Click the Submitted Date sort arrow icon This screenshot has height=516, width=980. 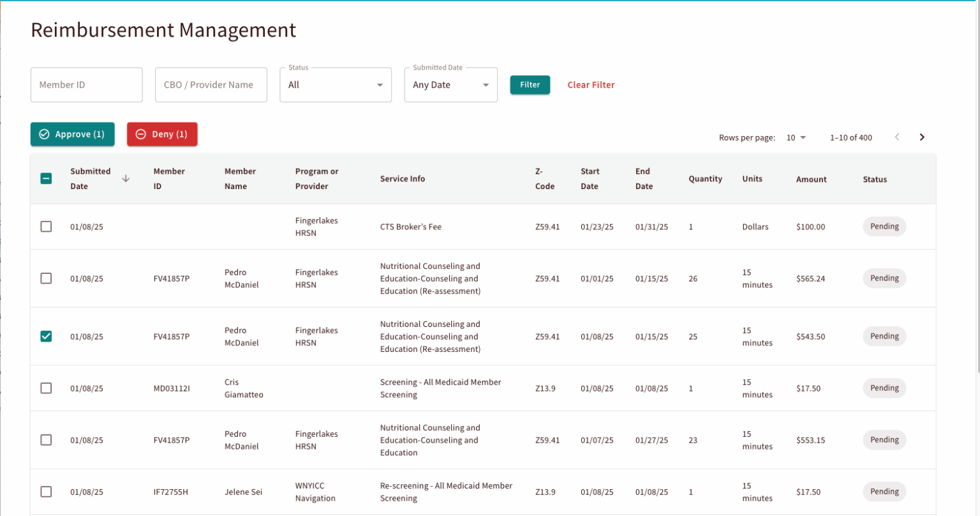tap(126, 179)
